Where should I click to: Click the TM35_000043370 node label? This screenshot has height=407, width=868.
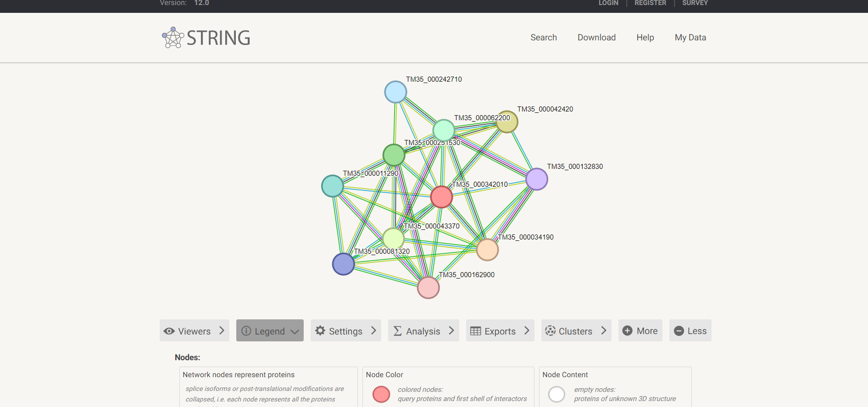[x=432, y=226]
